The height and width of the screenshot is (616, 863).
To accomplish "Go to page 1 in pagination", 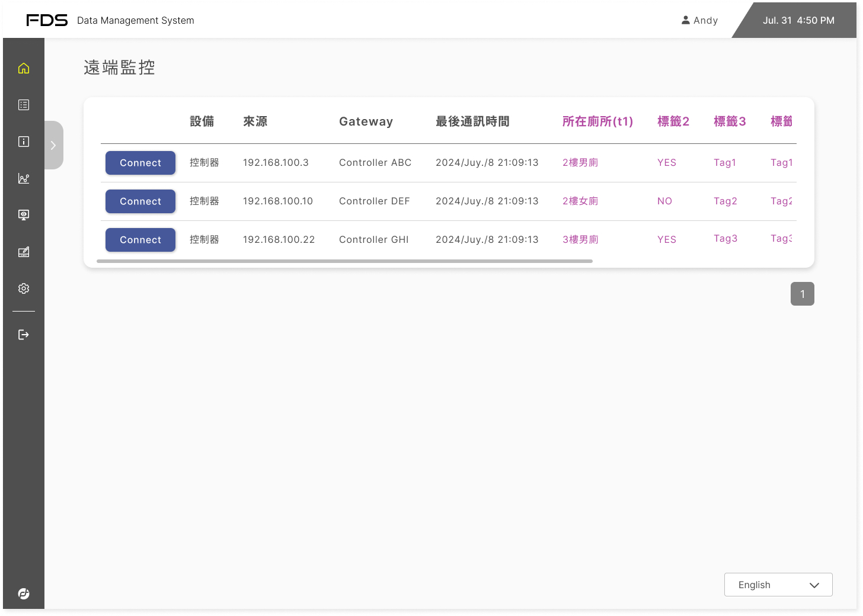I will (x=802, y=294).
